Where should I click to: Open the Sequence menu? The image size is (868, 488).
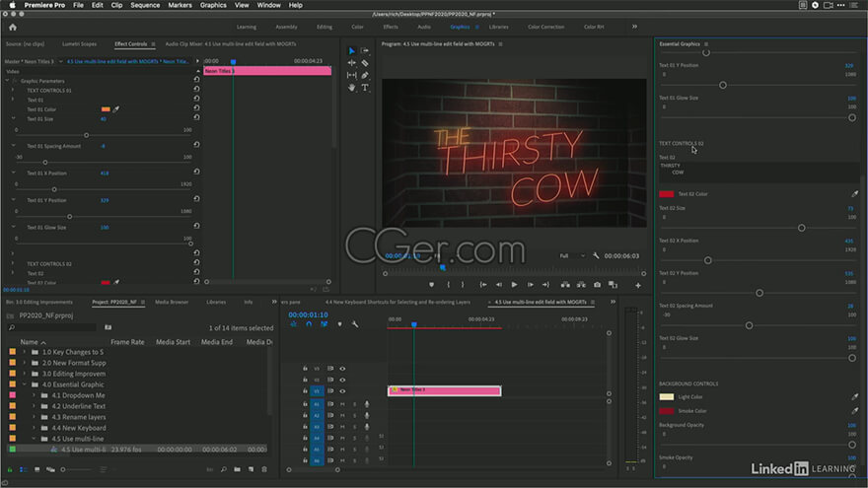(x=145, y=5)
